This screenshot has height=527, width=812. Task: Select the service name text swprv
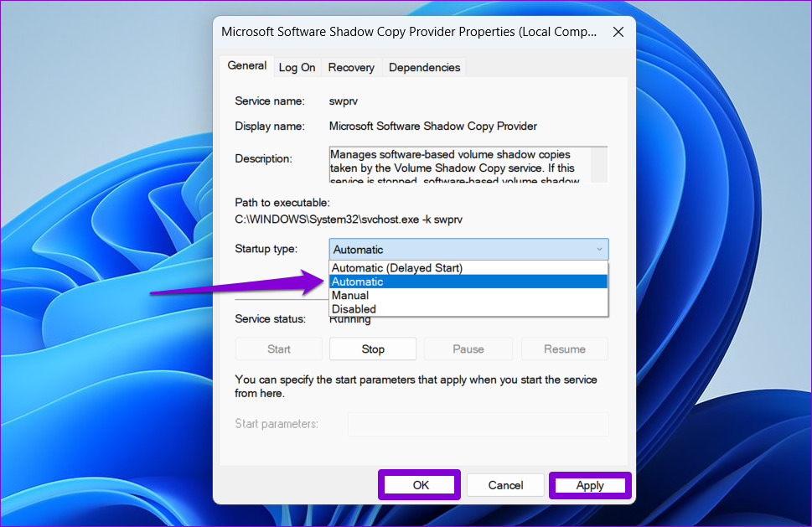(344, 101)
